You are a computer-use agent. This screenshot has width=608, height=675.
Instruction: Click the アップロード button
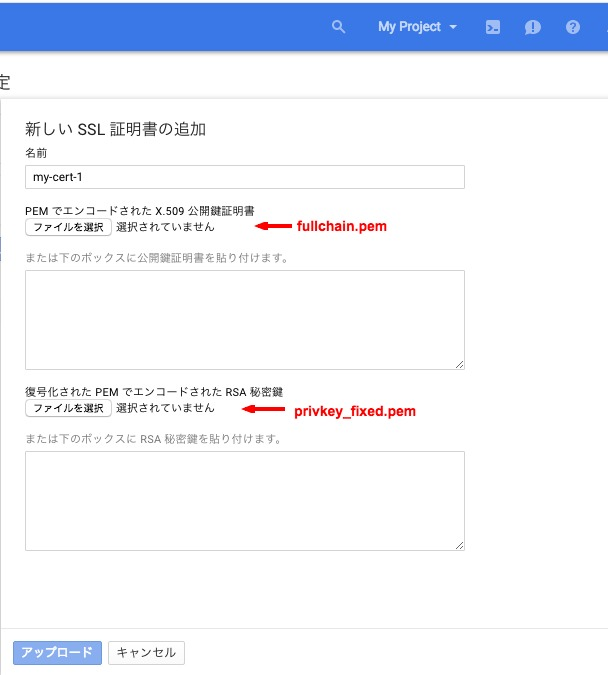point(57,653)
